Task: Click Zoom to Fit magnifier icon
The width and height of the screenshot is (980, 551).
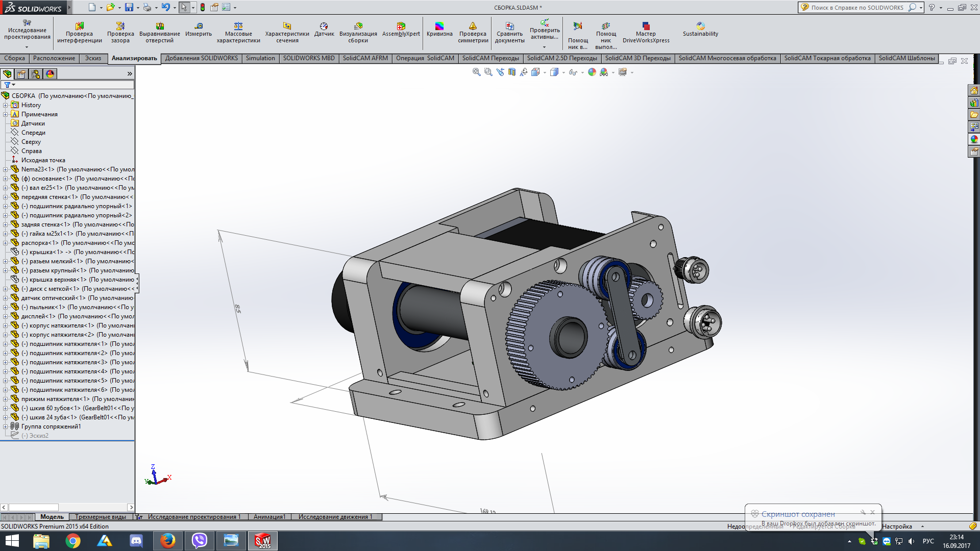Action: tap(476, 72)
